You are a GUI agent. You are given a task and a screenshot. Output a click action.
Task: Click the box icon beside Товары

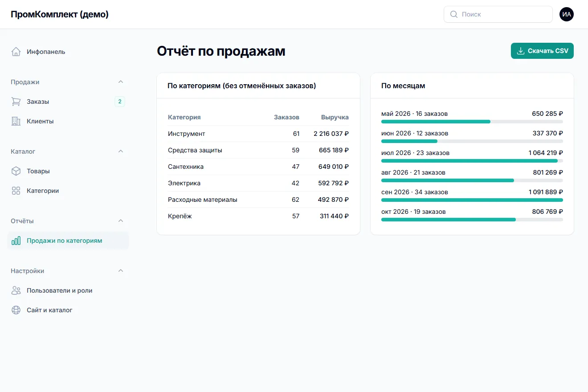(x=16, y=171)
